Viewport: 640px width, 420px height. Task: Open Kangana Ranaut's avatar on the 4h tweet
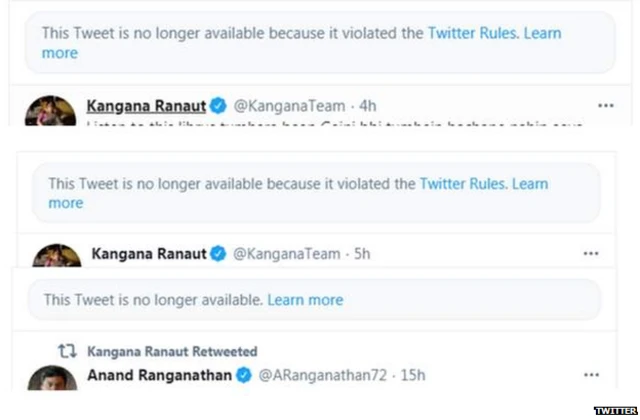pos(49,111)
